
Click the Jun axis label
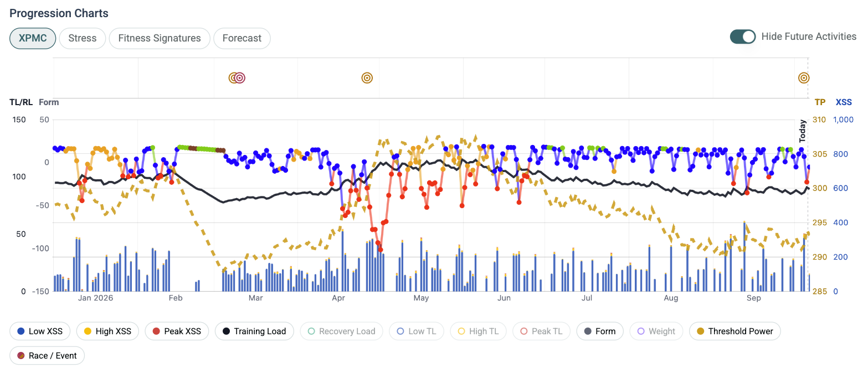tap(504, 299)
